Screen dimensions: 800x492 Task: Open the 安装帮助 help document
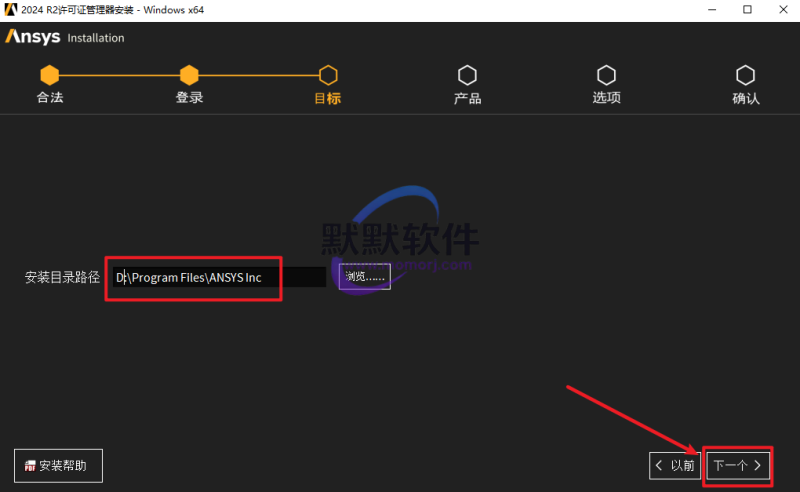point(58,466)
